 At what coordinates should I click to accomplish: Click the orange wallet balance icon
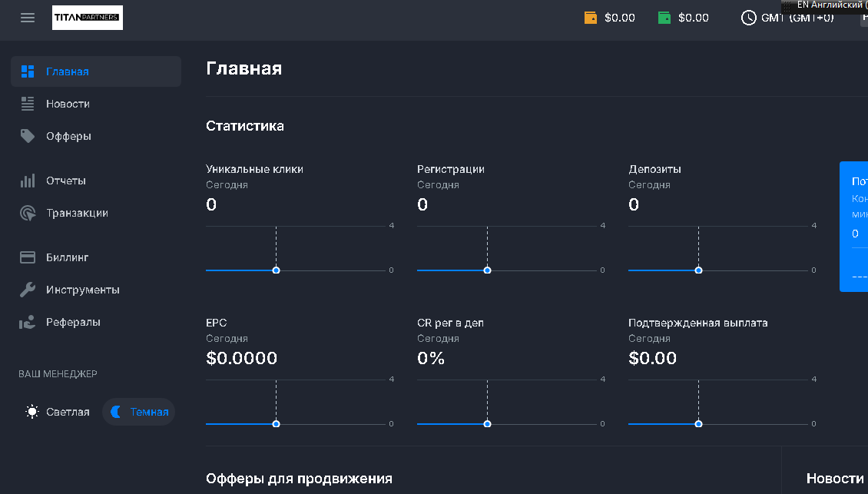click(591, 18)
